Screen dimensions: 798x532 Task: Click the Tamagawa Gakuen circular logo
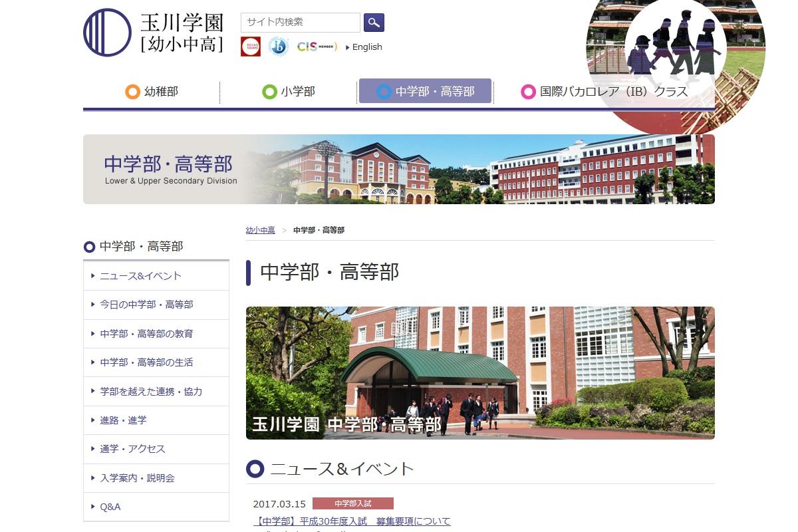pyautogui.click(x=107, y=33)
